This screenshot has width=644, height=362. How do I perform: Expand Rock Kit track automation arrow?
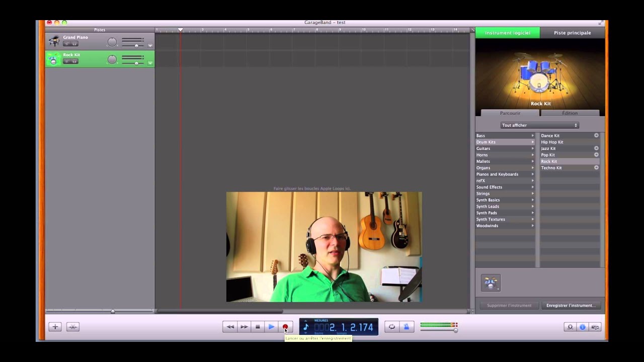pos(150,63)
